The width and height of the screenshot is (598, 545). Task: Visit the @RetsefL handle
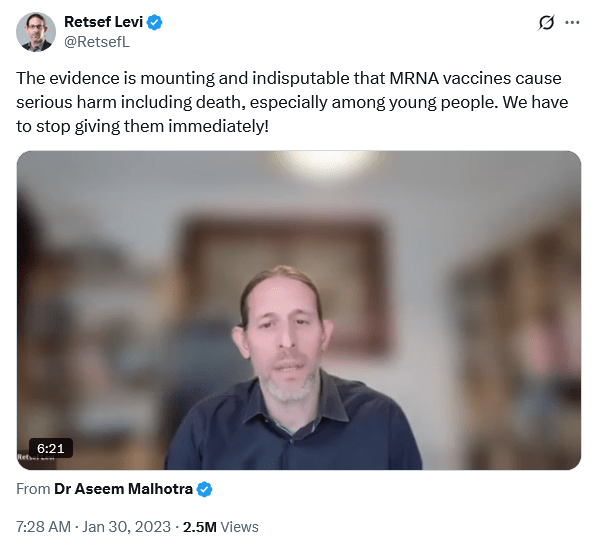point(97,42)
